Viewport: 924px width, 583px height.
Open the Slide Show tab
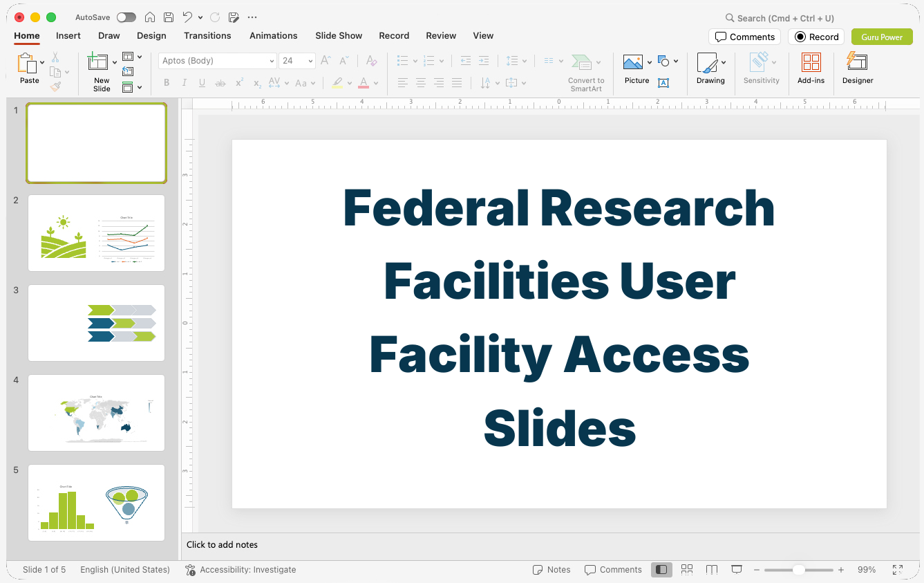point(339,36)
